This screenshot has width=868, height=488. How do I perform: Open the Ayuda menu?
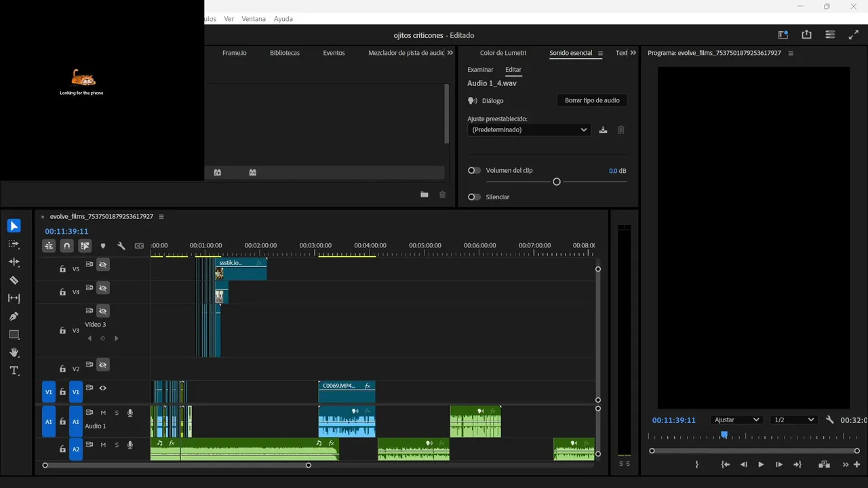point(283,19)
